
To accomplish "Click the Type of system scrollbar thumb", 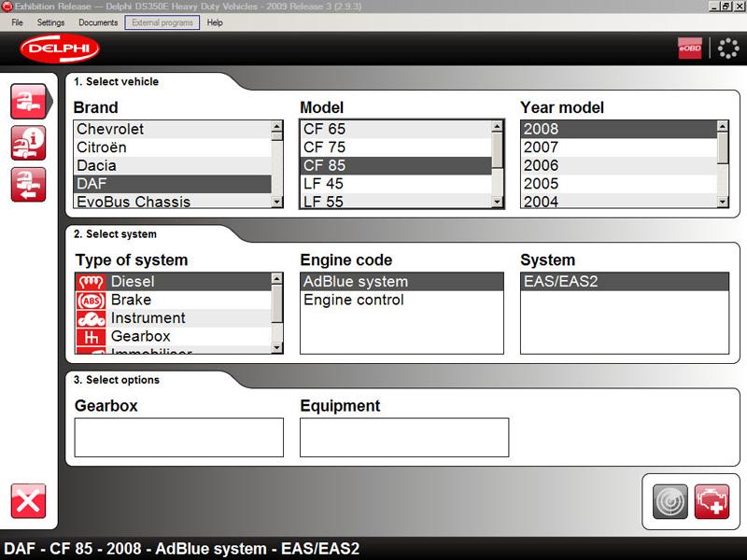I will [x=276, y=303].
